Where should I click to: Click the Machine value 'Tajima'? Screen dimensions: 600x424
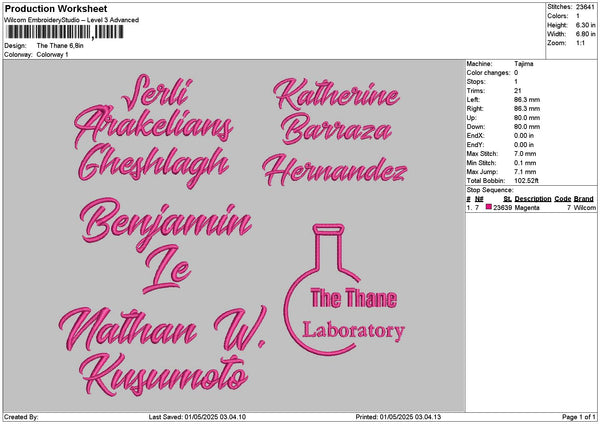pyautogui.click(x=524, y=63)
